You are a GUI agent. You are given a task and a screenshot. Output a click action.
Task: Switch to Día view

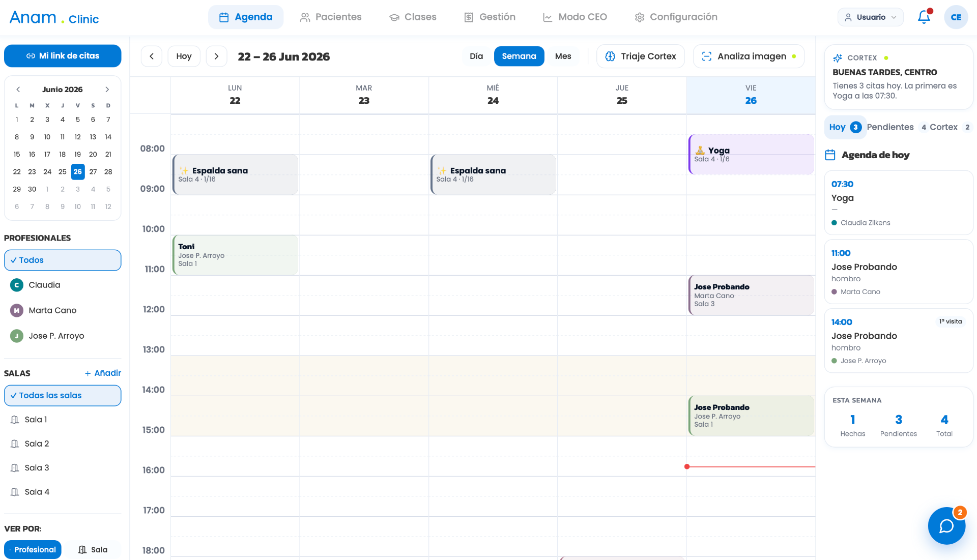tap(476, 56)
